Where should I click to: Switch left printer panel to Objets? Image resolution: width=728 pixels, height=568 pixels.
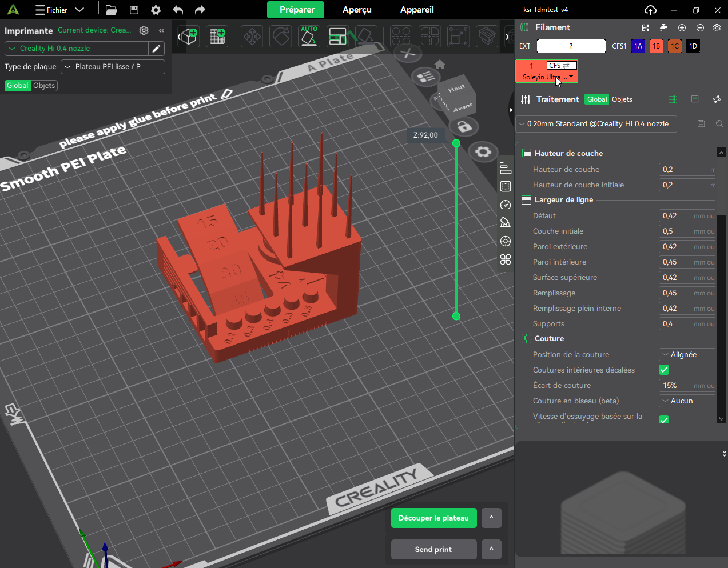point(44,86)
